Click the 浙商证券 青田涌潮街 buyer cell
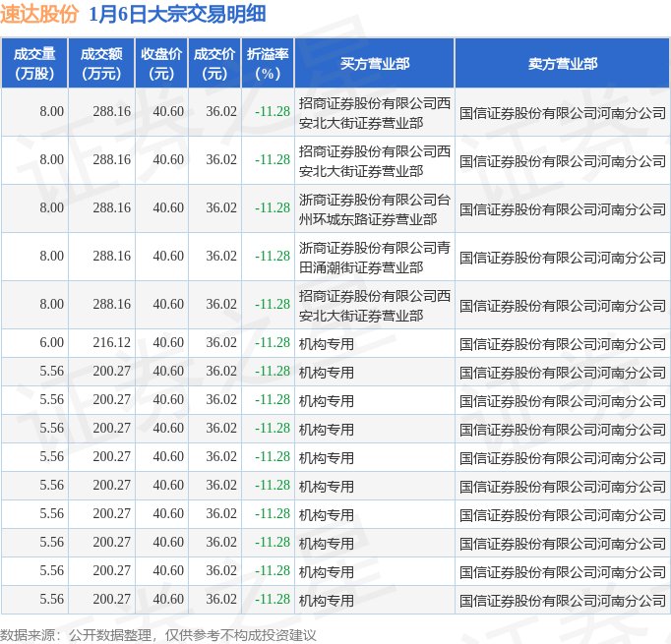 pyautogui.click(x=374, y=257)
